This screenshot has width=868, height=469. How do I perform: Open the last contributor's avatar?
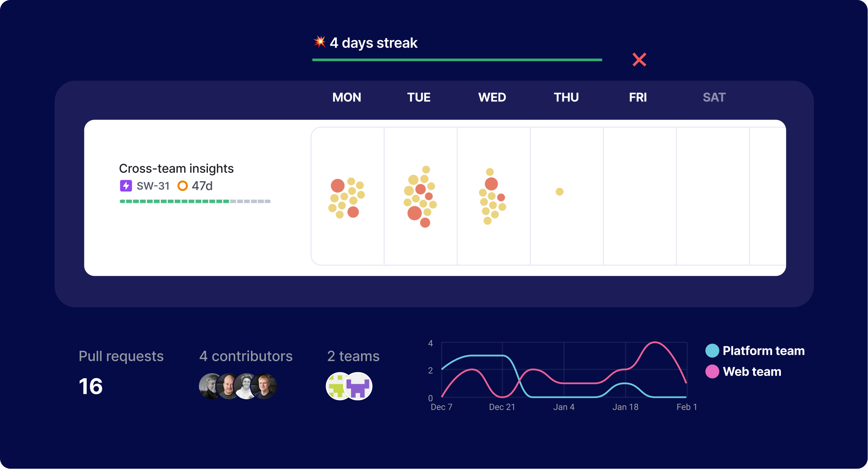(x=265, y=387)
